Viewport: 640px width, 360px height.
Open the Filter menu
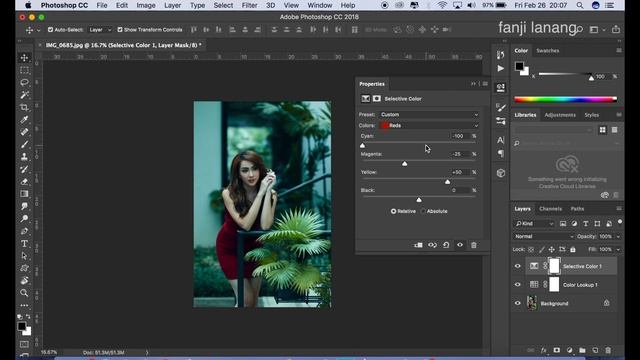pyautogui.click(x=249, y=5)
